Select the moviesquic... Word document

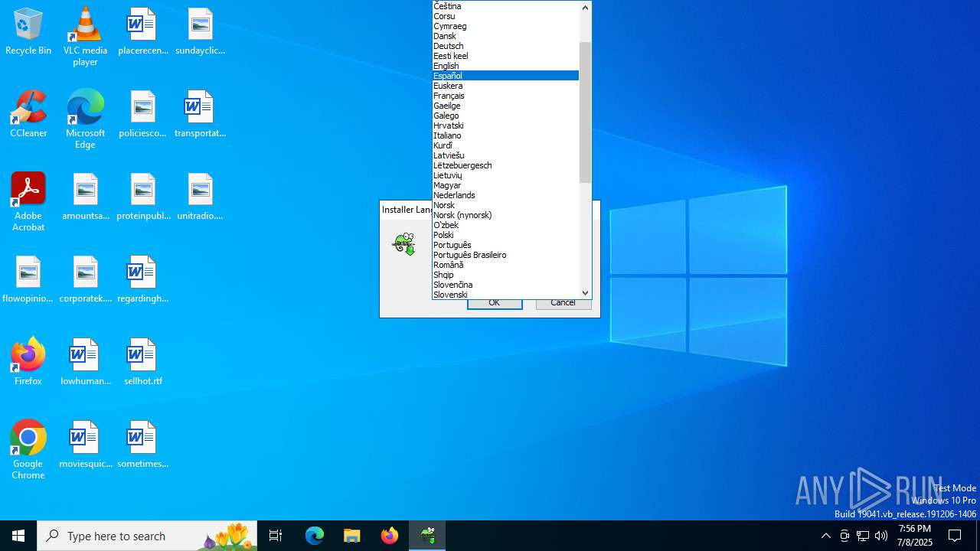pyautogui.click(x=85, y=445)
